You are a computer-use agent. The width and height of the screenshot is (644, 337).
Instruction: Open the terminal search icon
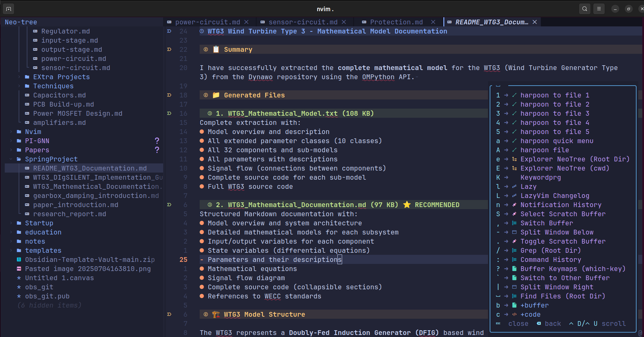point(585,9)
